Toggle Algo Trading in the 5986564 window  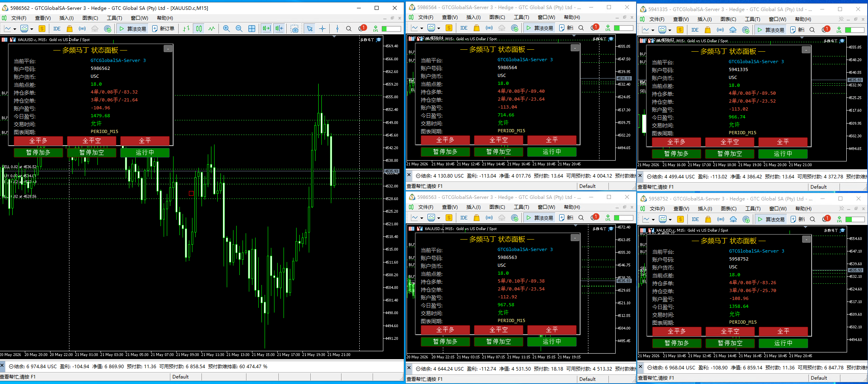539,28
